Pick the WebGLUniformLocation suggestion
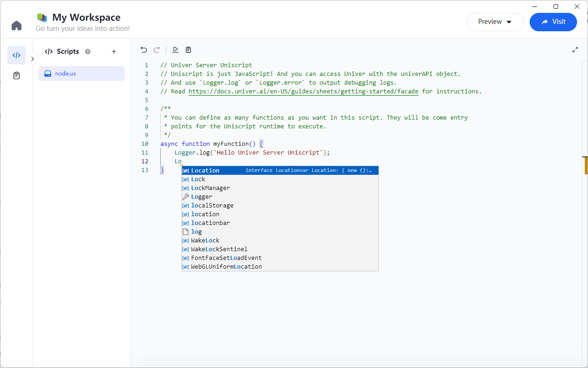588x368 pixels. click(280, 266)
